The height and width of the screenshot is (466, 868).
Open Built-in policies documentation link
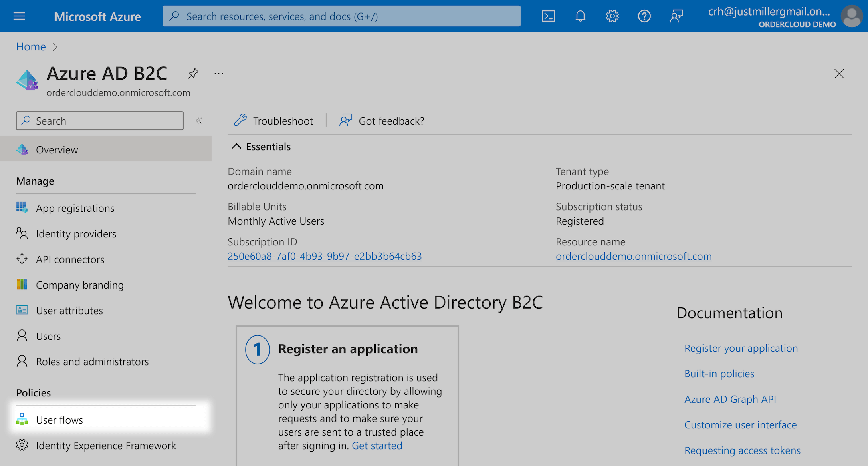719,373
